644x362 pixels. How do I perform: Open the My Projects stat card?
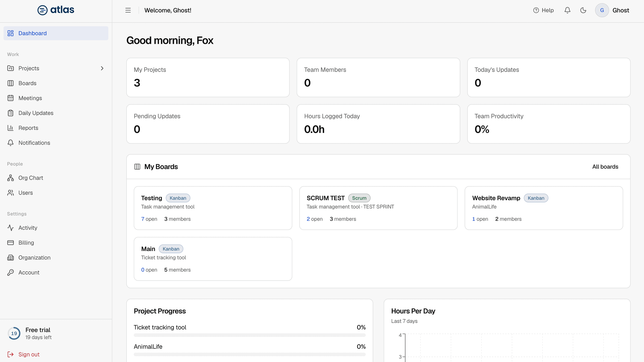click(208, 77)
